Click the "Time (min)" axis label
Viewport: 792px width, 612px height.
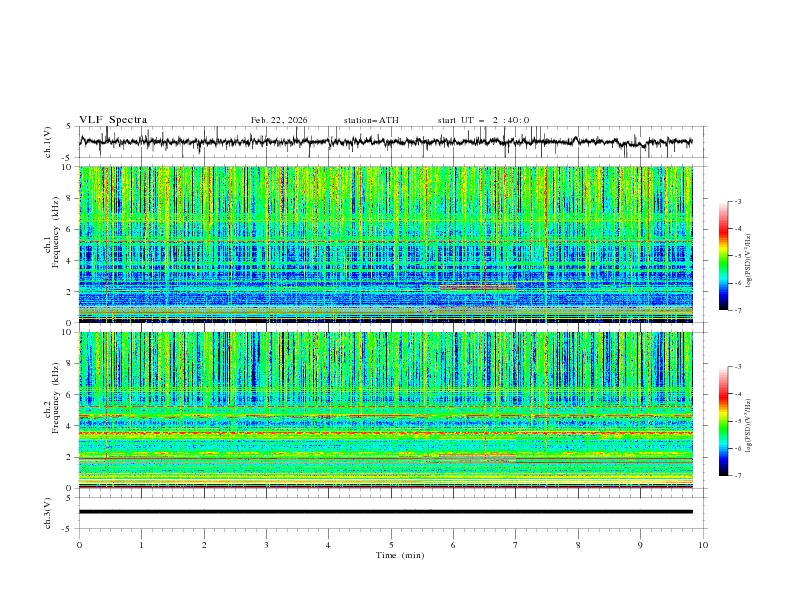click(x=400, y=555)
